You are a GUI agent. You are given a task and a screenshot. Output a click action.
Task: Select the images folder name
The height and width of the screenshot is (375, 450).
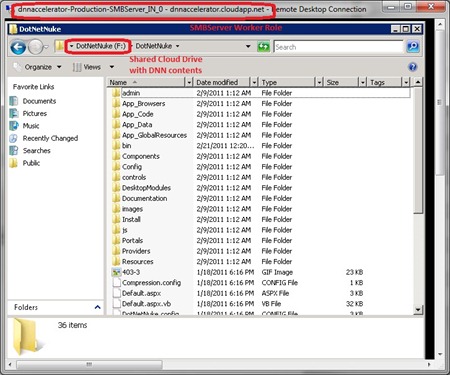(132, 209)
